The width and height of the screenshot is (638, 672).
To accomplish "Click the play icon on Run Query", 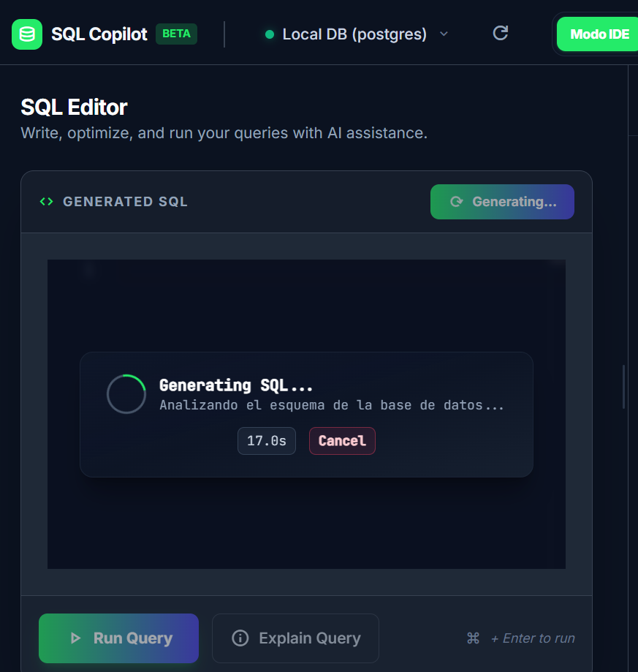I will (x=75, y=638).
